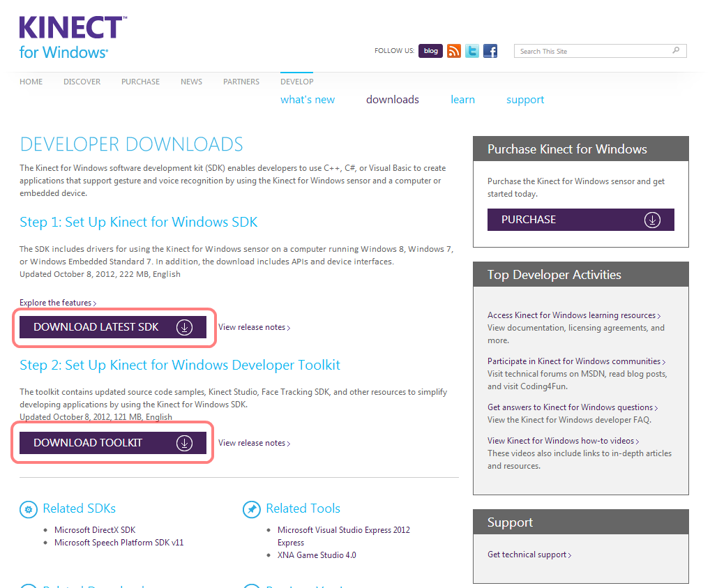Open the blog icon link
Viewport: 710px width, 588px height.
430,51
